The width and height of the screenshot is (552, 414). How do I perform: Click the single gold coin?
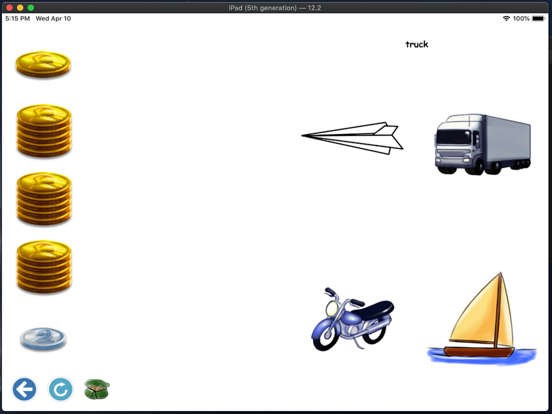pyautogui.click(x=43, y=64)
